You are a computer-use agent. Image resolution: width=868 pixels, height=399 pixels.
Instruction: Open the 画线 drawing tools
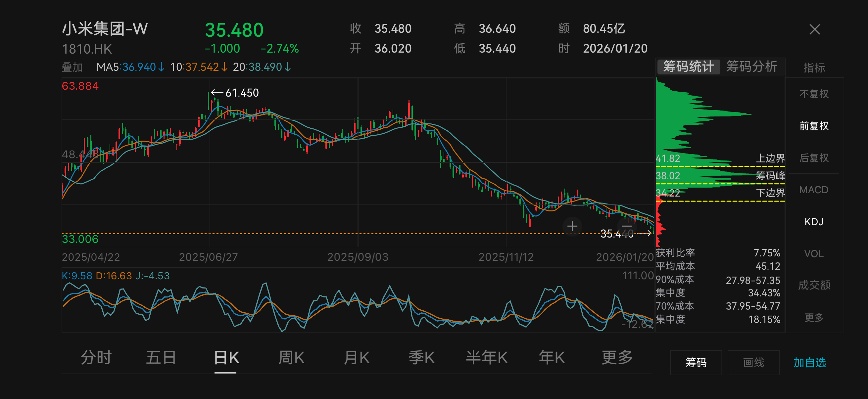[754, 363]
